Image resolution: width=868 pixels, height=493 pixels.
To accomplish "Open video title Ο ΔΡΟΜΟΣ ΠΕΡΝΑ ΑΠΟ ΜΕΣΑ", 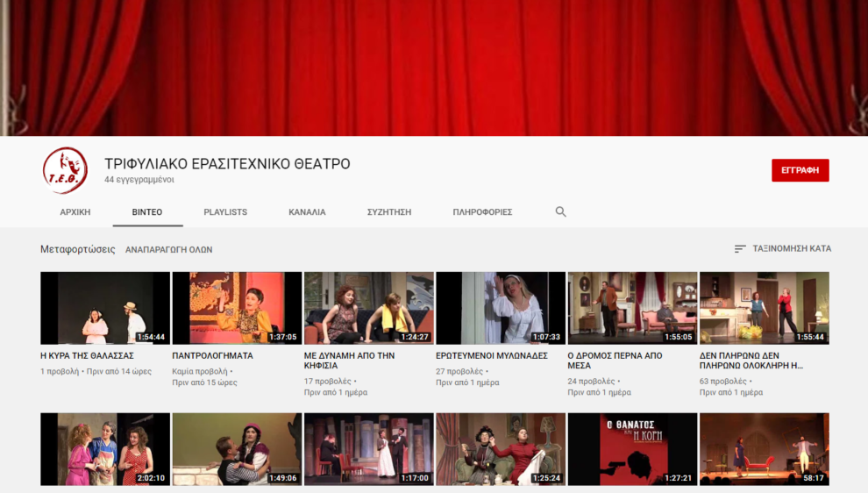I will 615,361.
